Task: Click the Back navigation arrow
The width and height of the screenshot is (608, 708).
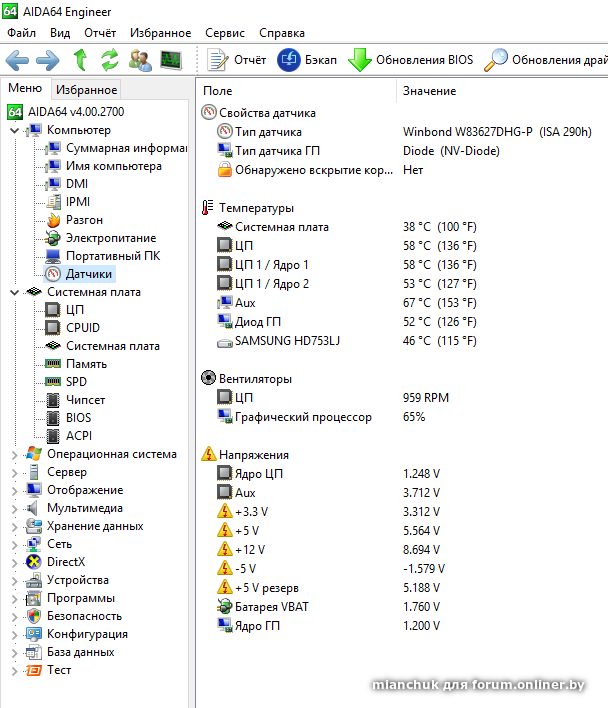Action: point(18,60)
